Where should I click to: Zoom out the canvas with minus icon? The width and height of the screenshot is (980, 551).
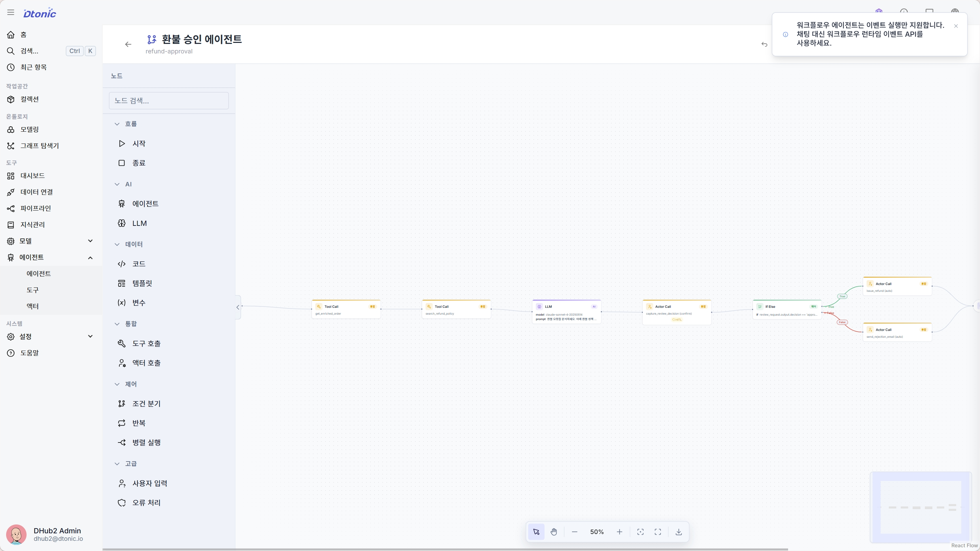(x=574, y=532)
